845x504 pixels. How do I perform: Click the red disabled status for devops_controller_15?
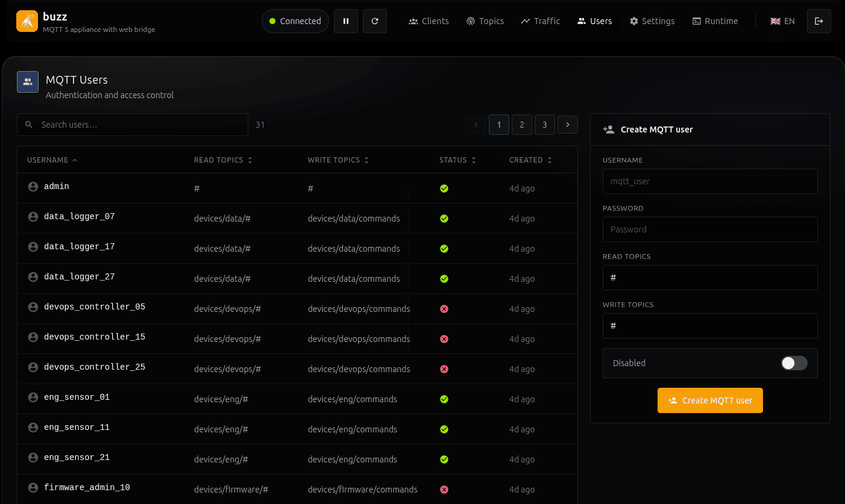point(444,339)
